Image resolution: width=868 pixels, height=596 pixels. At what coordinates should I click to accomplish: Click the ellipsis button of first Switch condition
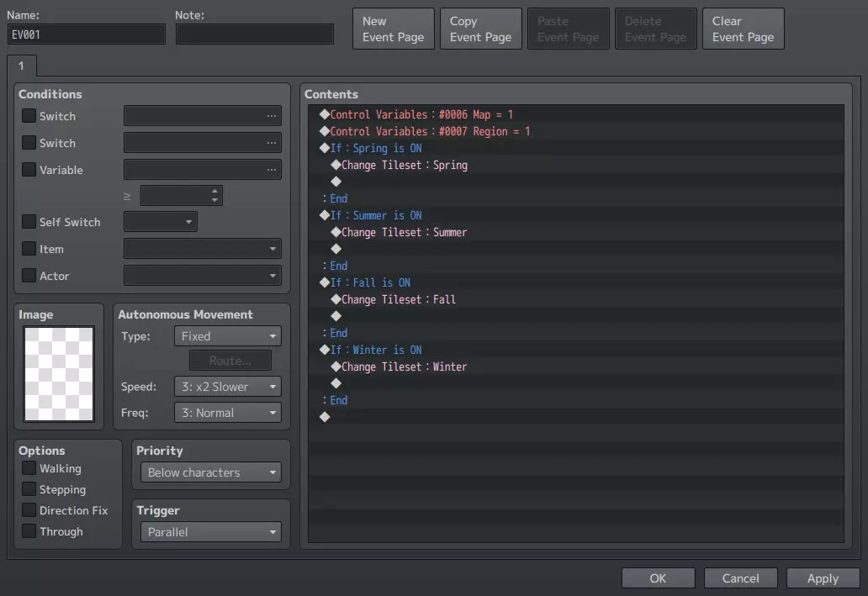click(x=271, y=116)
